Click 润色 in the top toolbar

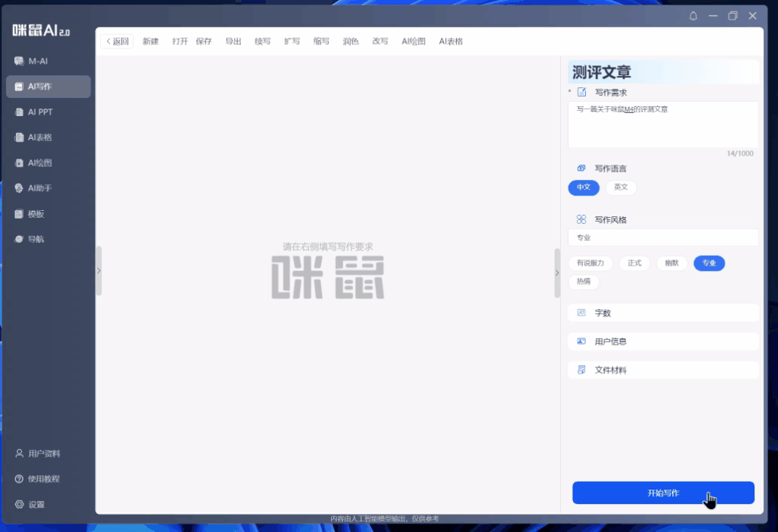[x=351, y=42]
